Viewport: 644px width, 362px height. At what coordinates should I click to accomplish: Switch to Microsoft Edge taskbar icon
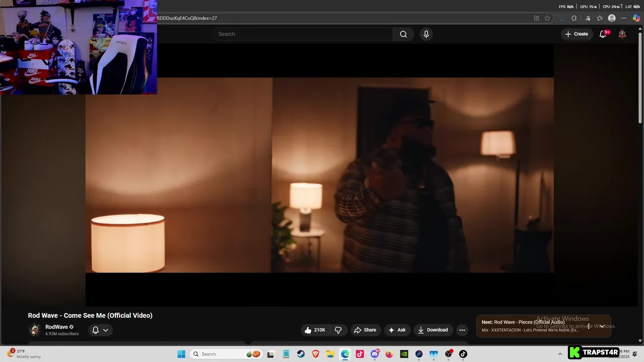pyautogui.click(x=345, y=354)
